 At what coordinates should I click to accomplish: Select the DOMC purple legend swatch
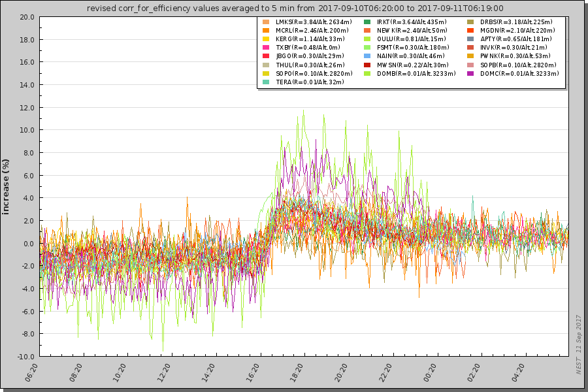(470, 74)
